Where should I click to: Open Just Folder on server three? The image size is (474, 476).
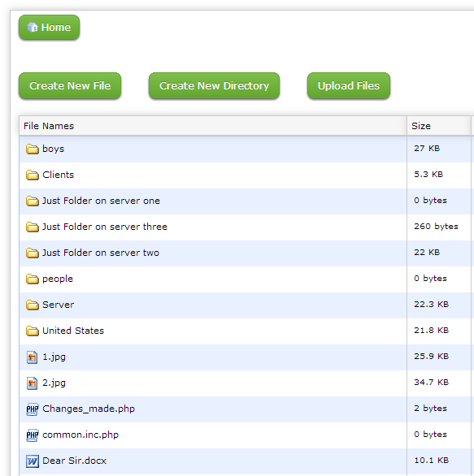pyautogui.click(x=105, y=227)
